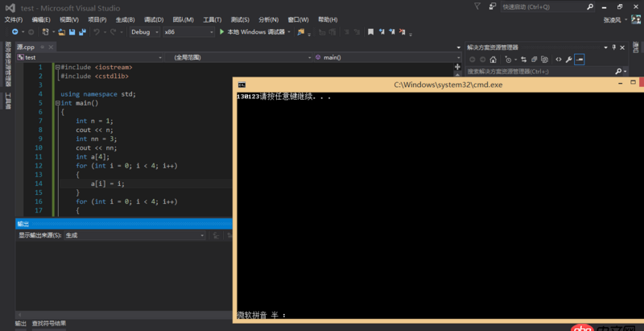Go to the previous bookmark icon
The height and width of the screenshot is (331, 644).
[x=382, y=32]
